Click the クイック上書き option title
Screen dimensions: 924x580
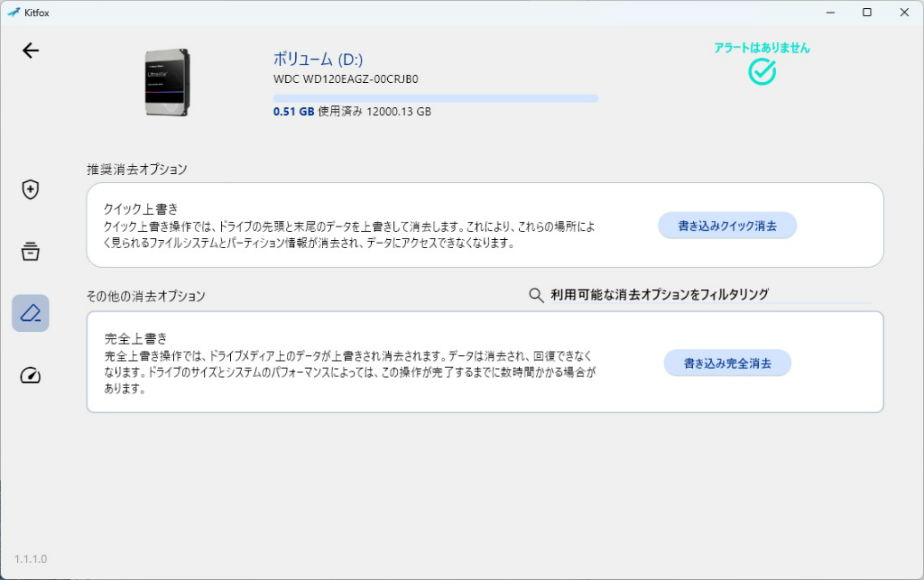141,208
